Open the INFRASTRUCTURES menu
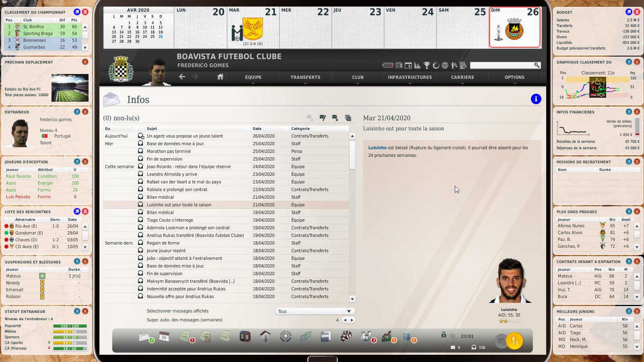Image resolution: width=644 pixels, height=362 pixels. pyautogui.click(x=410, y=77)
